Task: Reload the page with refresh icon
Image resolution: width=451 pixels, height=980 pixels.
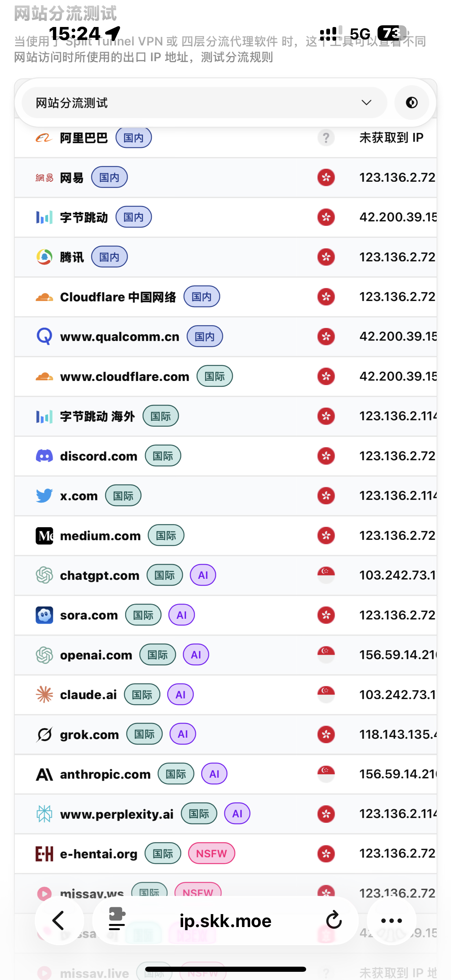Action: click(x=334, y=920)
